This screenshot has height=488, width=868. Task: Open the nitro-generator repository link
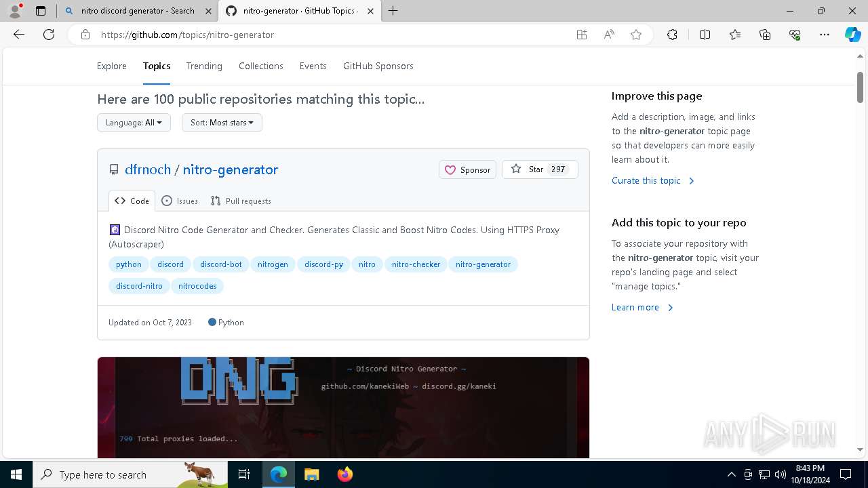(x=231, y=169)
